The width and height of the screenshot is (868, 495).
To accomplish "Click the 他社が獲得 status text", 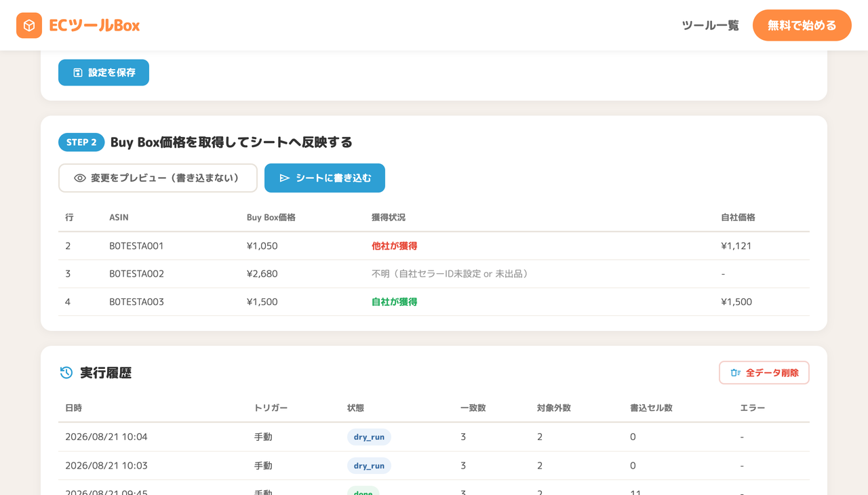I will coord(394,246).
